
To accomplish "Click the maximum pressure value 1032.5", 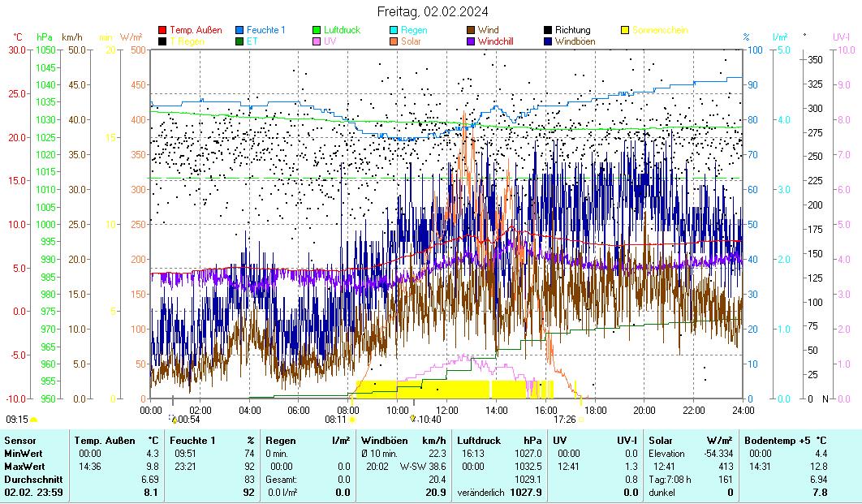I will pyautogui.click(x=528, y=467).
